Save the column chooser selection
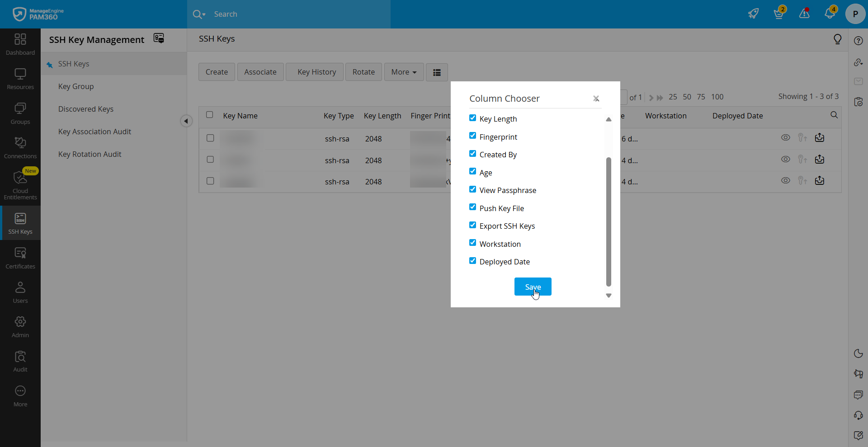This screenshot has width=868, height=447. click(x=533, y=287)
